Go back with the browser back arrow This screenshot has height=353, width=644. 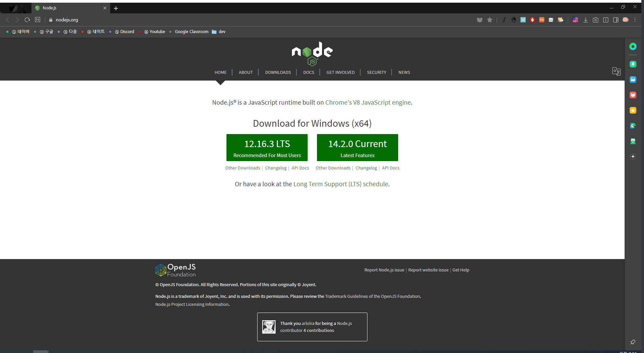7,20
